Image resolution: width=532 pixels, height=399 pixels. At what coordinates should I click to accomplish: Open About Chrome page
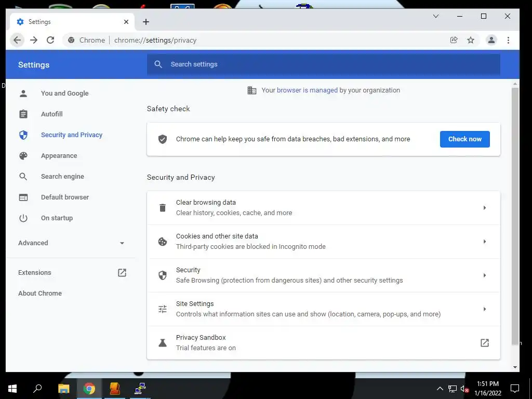click(x=40, y=293)
